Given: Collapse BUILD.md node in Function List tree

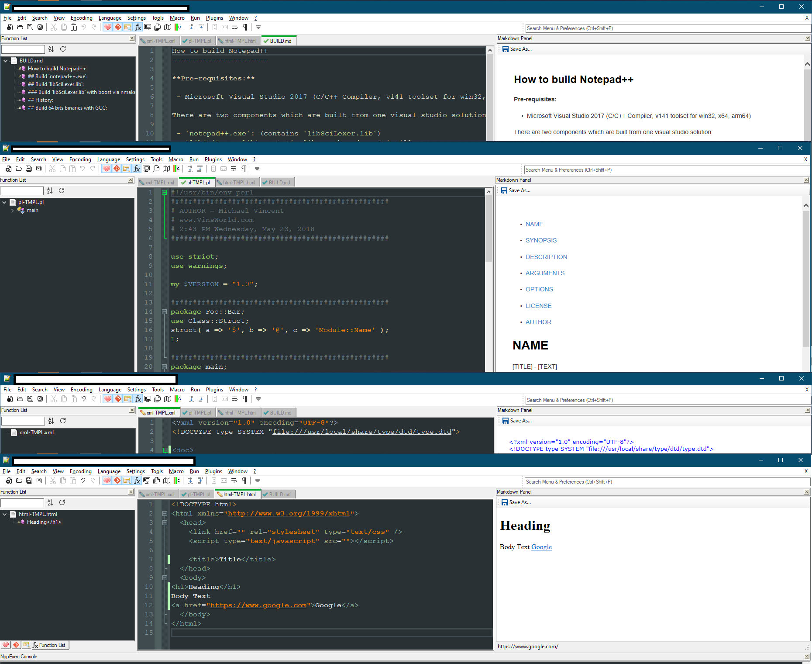Looking at the screenshot, I should pyautogui.click(x=5, y=61).
